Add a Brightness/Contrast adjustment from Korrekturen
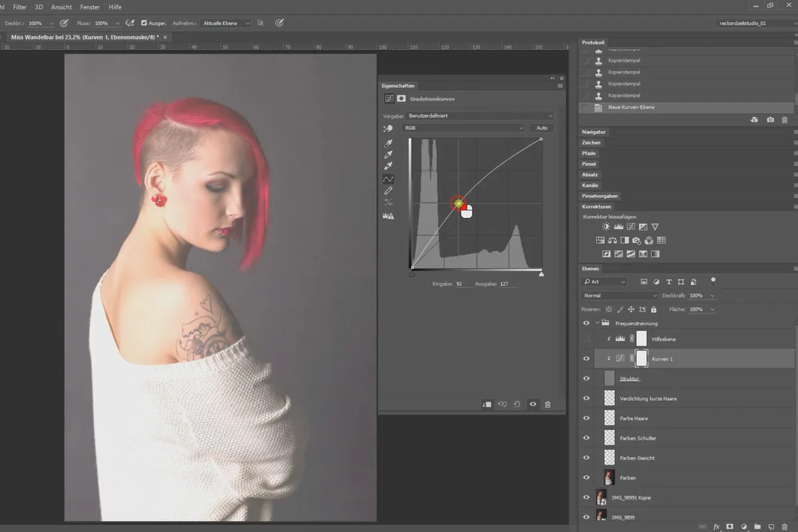Screen dimensions: 798x532 point(606,227)
